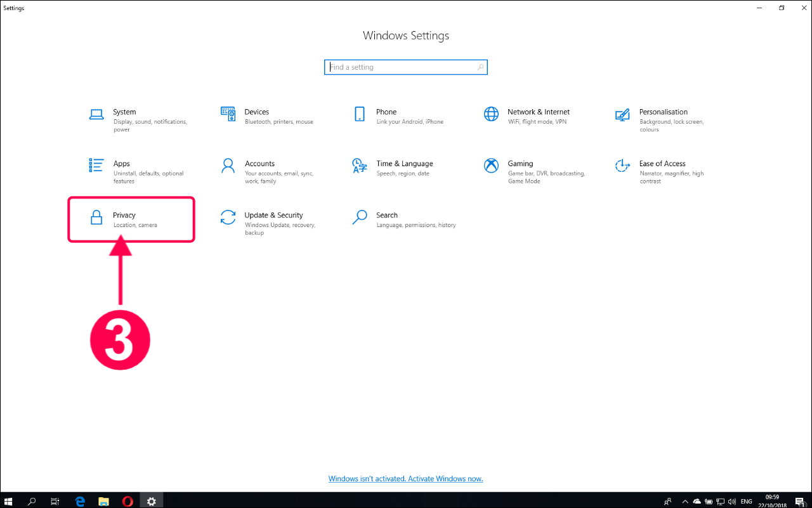
Task: Click search magnifier in Find a setting box
Action: 481,67
